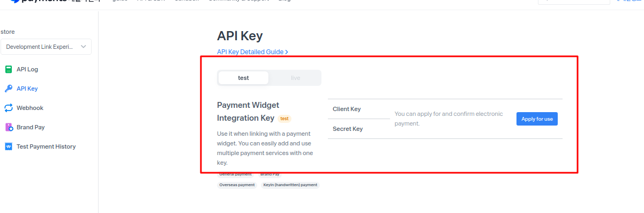Click the Test Payment History icon
This screenshot has width=644, height=213.
point(9,146)
